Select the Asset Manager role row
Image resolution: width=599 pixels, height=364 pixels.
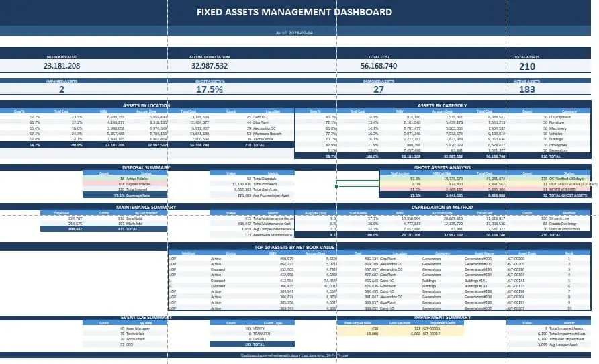(125, 328)
